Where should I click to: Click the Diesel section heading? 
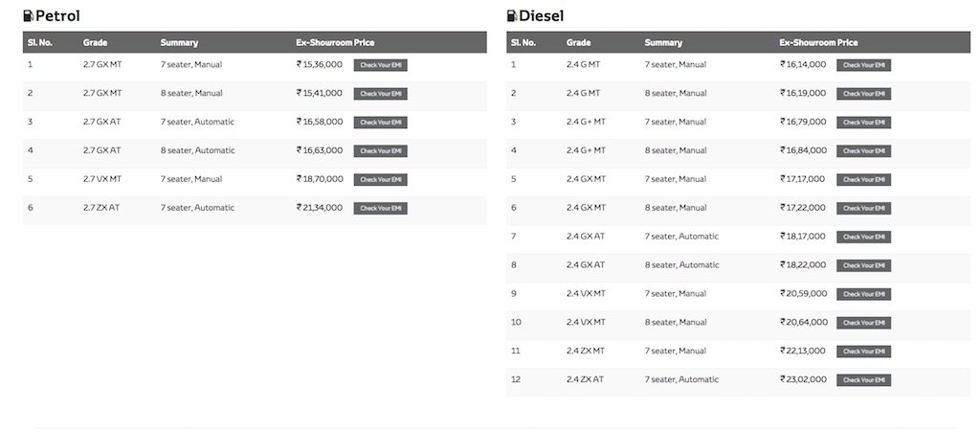pos(541,15)
